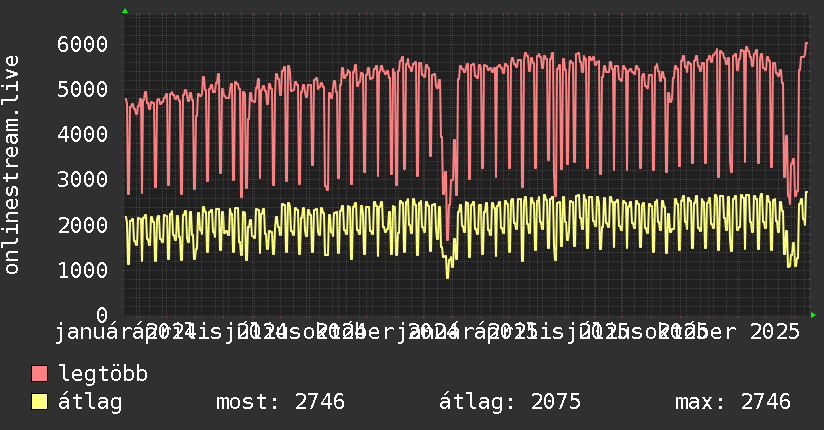
Task: Click the 4000 y-axis label
Action: coord(82,134)
